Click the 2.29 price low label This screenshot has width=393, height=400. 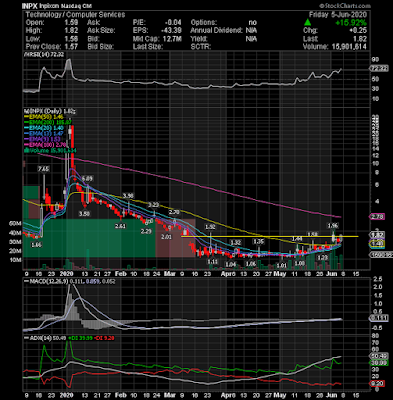pyautogui.click(x=146, y=231)
